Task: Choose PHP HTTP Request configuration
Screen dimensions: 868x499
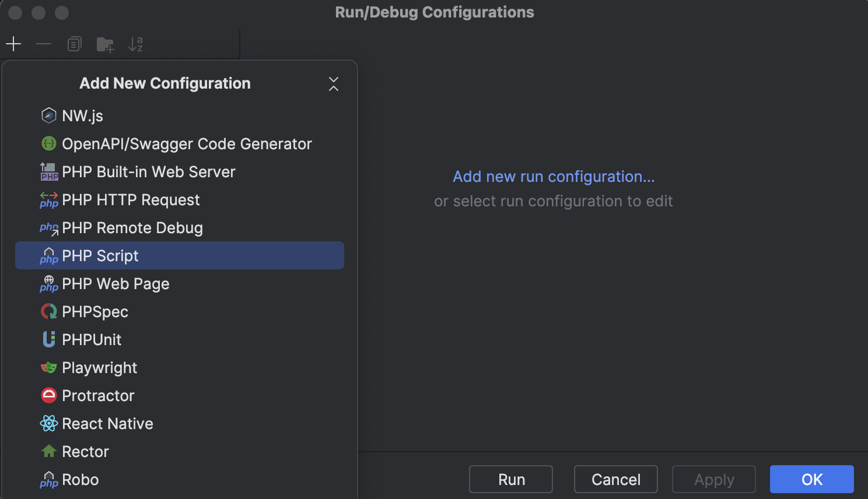Action: [131, 199]
